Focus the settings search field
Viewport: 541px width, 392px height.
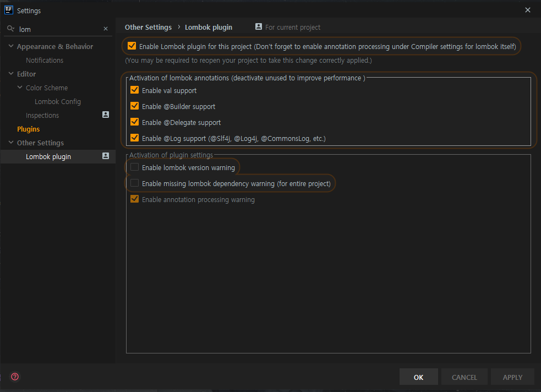(59, 29)
